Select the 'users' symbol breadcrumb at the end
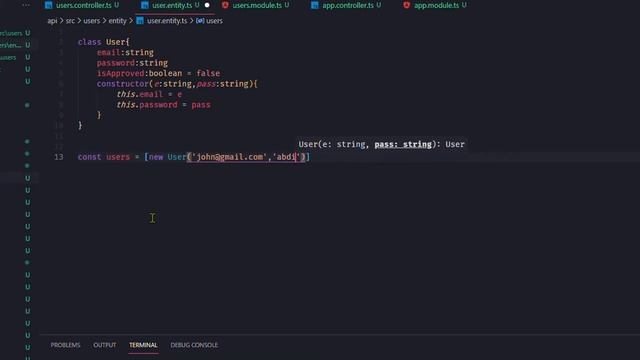 click(214, 21)
